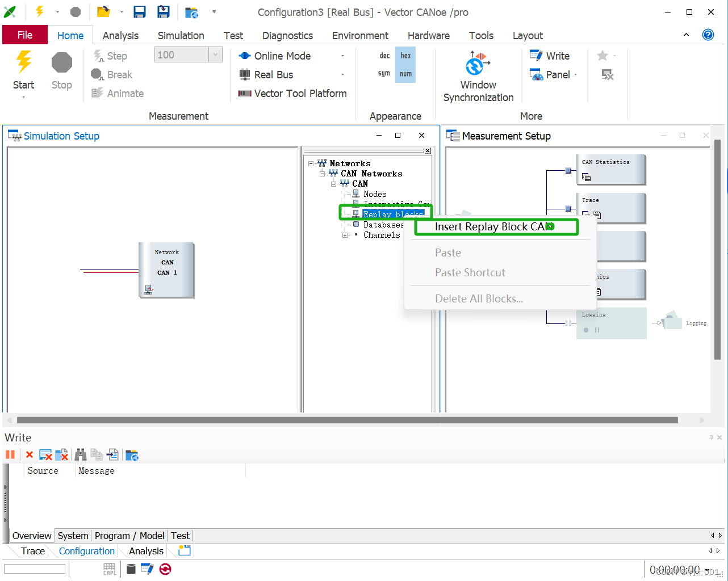Switch to the Trace desktop tab
Image resolution: width=728 pixels, height=581 pixels.
point(32,551)
